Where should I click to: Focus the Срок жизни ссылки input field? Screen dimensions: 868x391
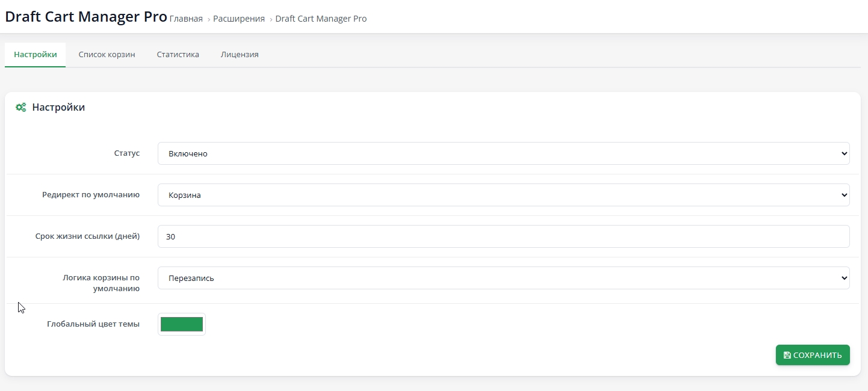503,236
